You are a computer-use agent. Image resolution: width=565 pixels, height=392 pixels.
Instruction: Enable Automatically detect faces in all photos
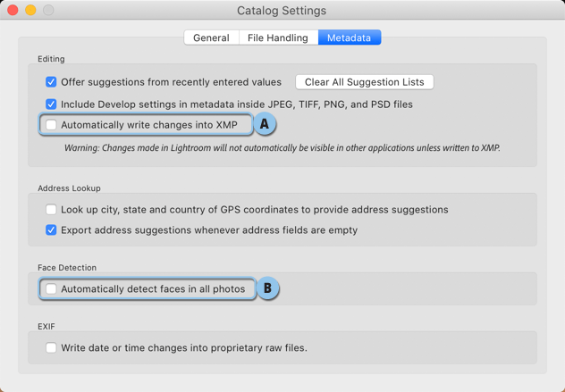point(51,288)
